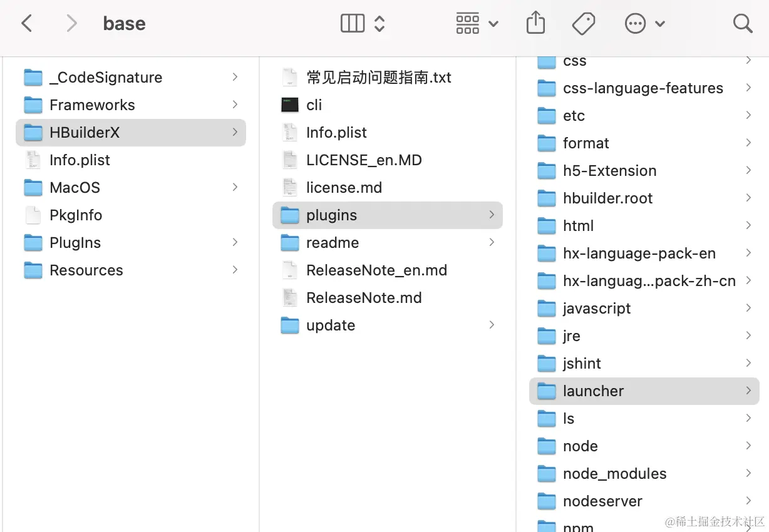Select the ls folder name

[x=569, y=419]
